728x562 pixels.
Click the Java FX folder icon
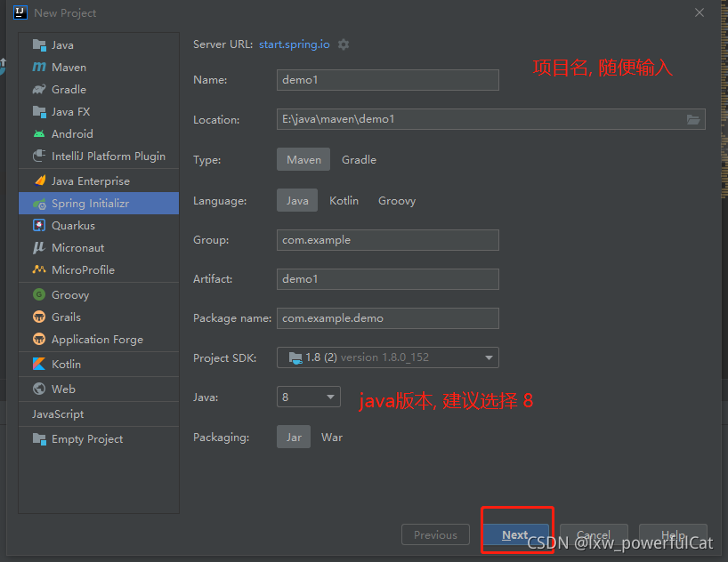pos(39,112)
